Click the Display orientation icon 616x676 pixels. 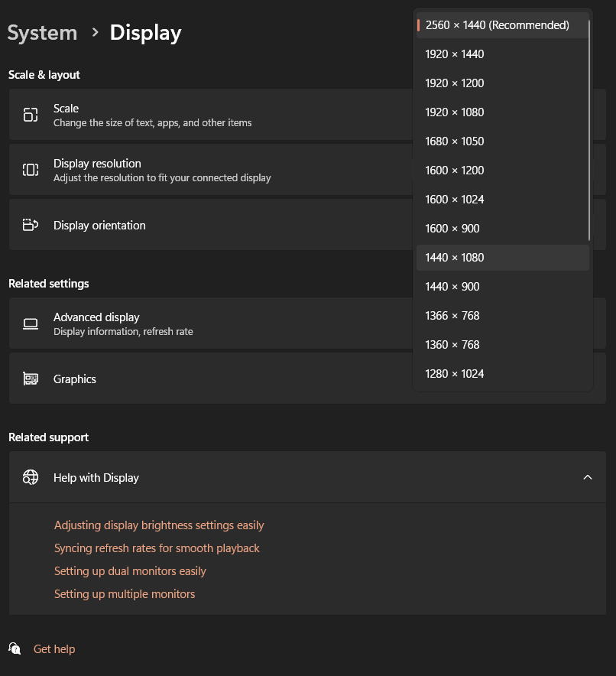pyautogui.click(x=31, y=225)
